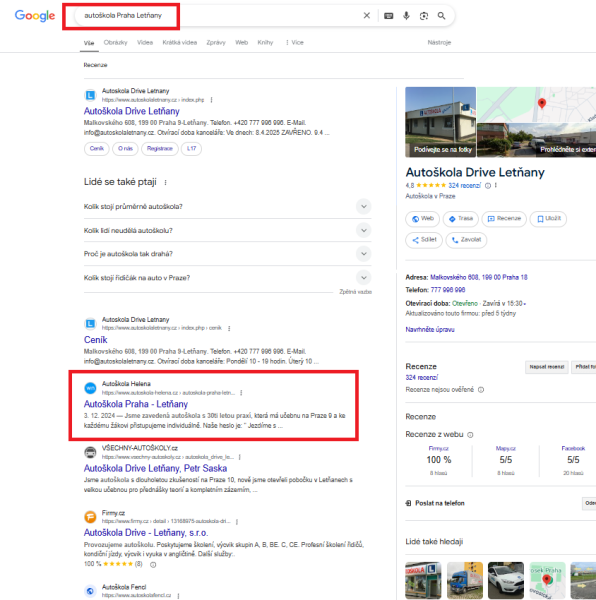Open Autoškola Drive Letňany result title
The height and width of the screenshot is (600, 596).
132,111
